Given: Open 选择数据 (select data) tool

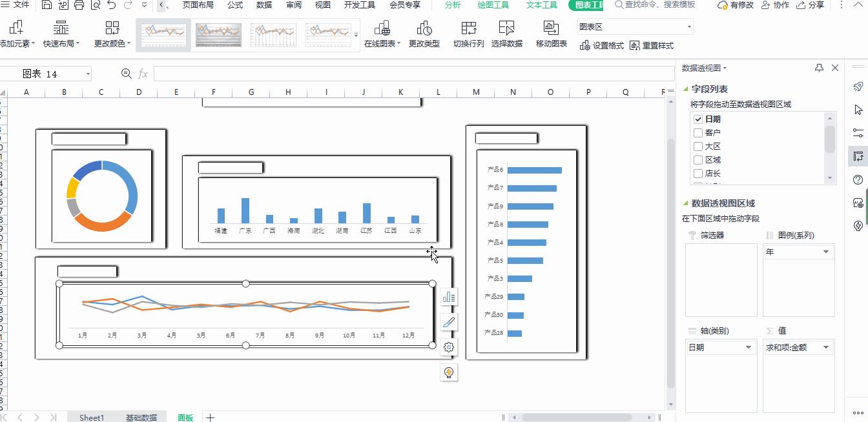Looking at the screenshot, I should coord(506,28).
